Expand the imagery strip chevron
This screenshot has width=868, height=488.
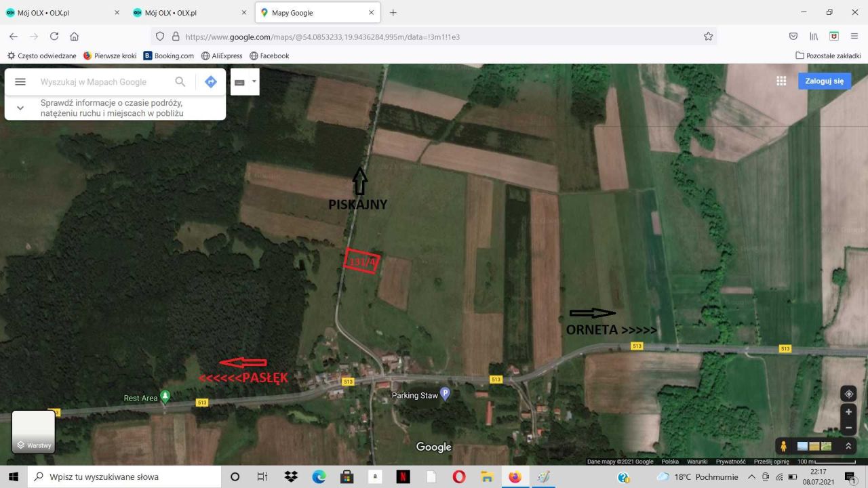[847, 446]
